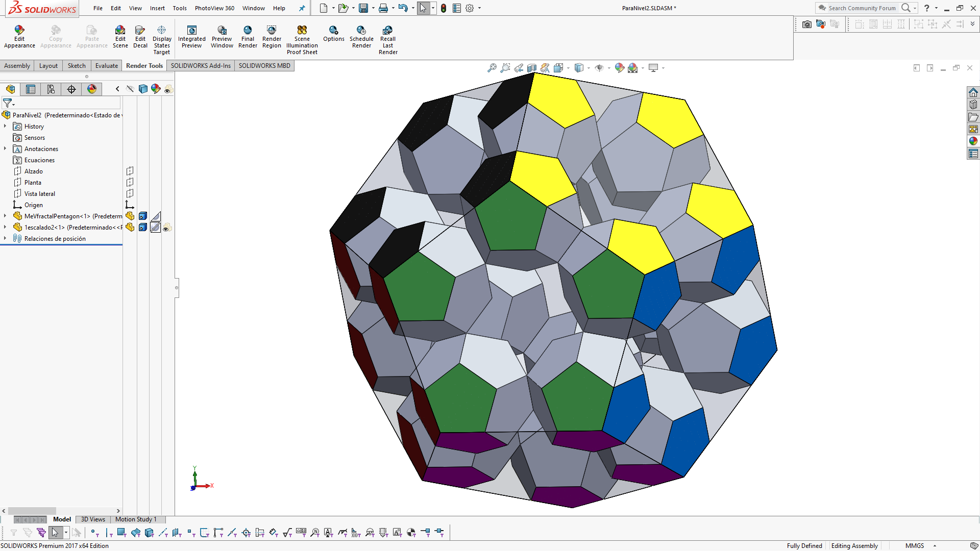Toggle visibility of Alzado plane
Screen dimensions: 980x551
[x=130, y=171]
